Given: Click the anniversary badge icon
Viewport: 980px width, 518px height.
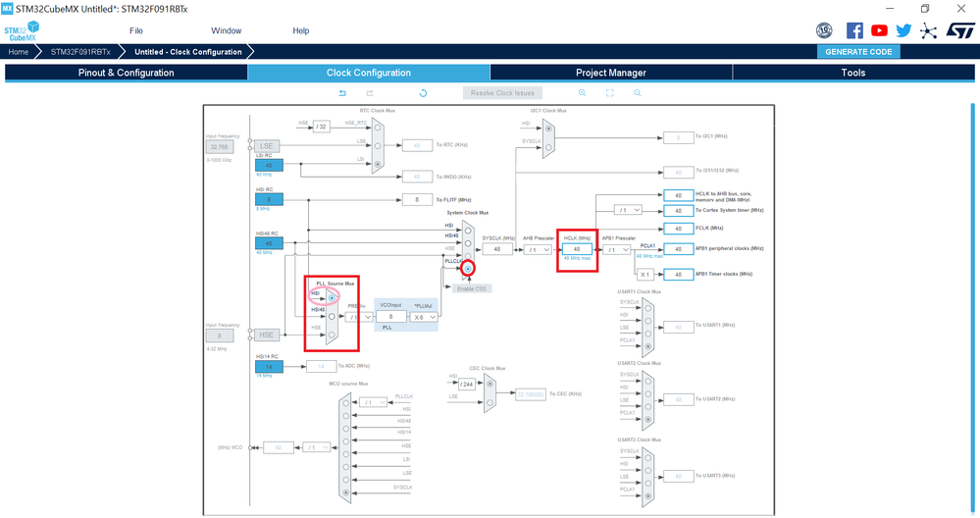Looking at the screenshot, I should 824,30.
